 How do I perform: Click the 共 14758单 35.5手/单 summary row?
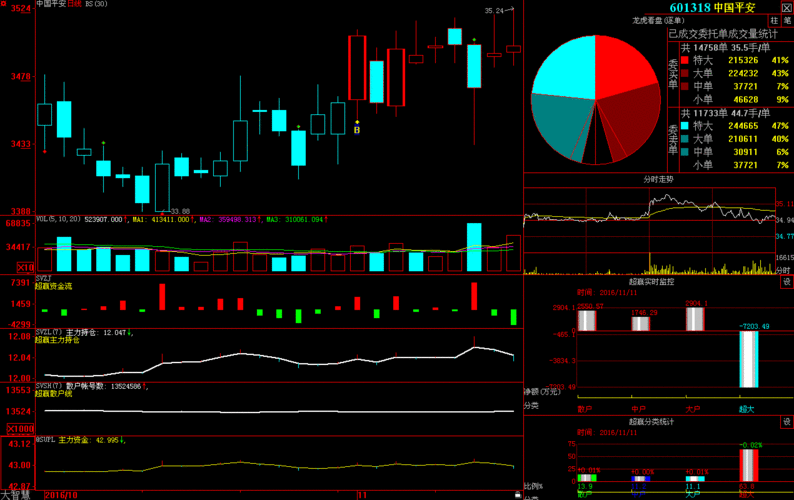[x=725, y=48]
